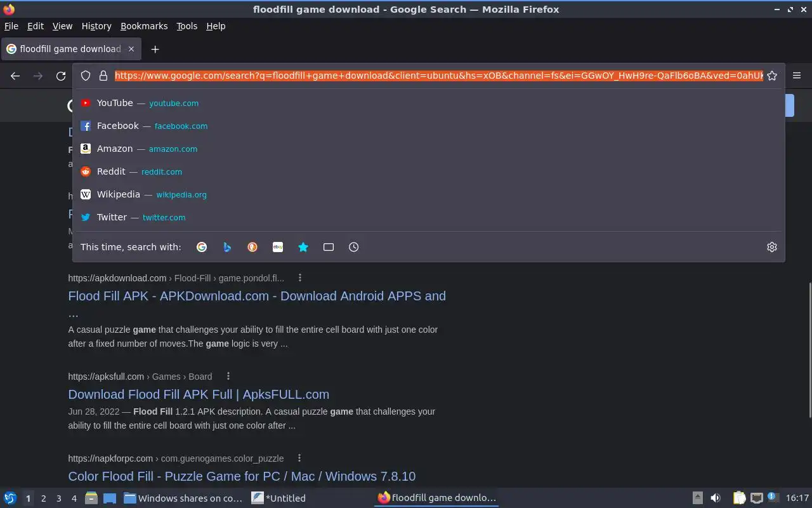Search in History clock icon

[x=354, y=247]
